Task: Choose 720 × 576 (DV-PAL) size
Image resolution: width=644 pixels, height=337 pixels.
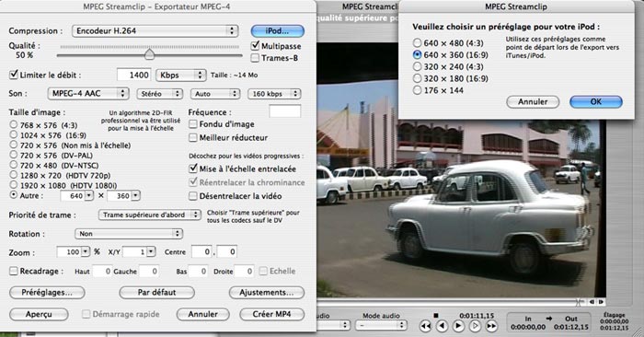Action: 14,155
